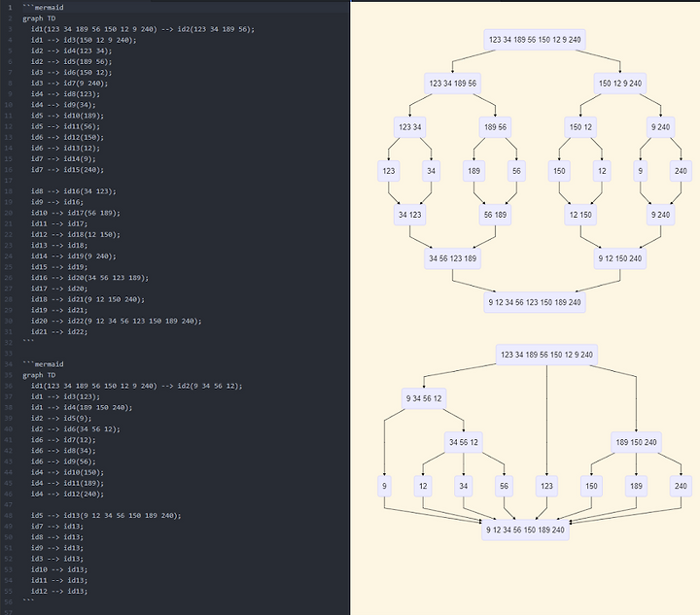Select the '123 34' diagram node

410,127
